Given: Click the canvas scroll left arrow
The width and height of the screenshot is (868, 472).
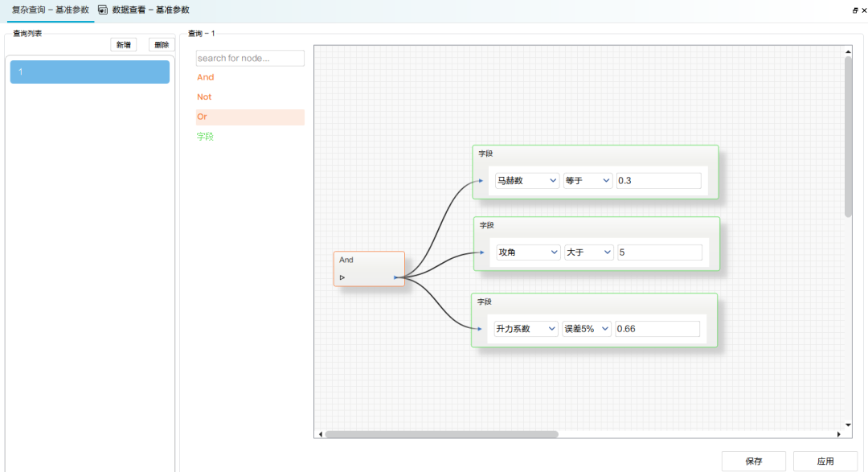Looking at the screenshot, I should (321, 434).
